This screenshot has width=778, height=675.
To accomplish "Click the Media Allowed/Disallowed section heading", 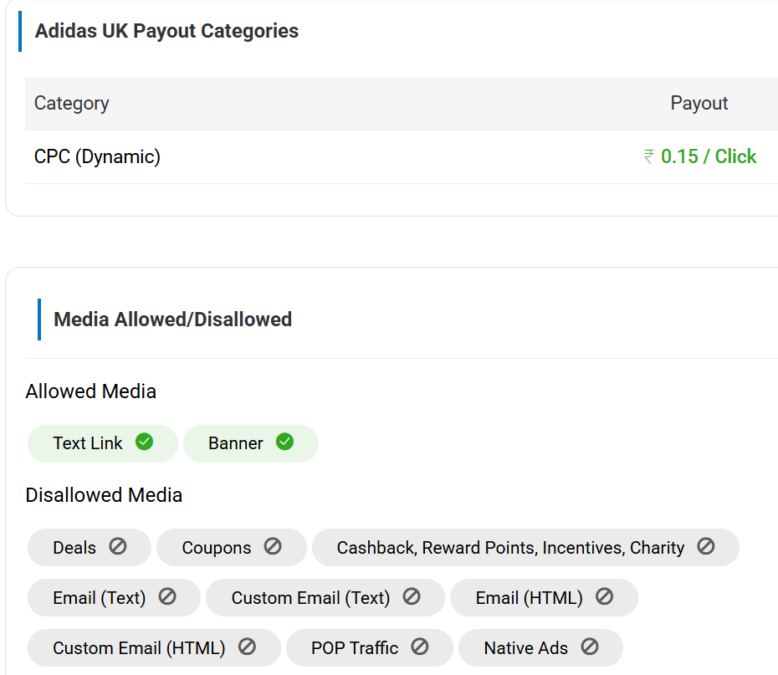I will point(173,320).
